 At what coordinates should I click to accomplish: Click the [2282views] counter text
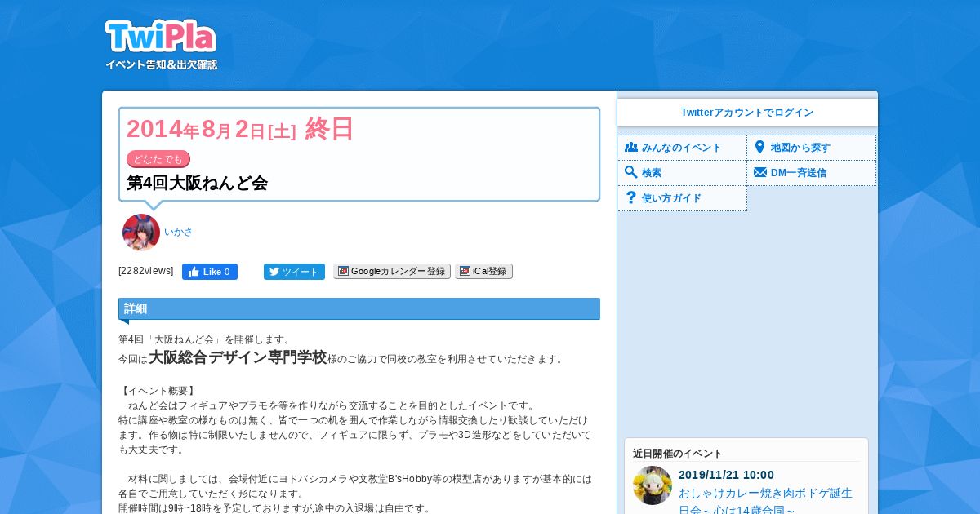coord(146,271)
